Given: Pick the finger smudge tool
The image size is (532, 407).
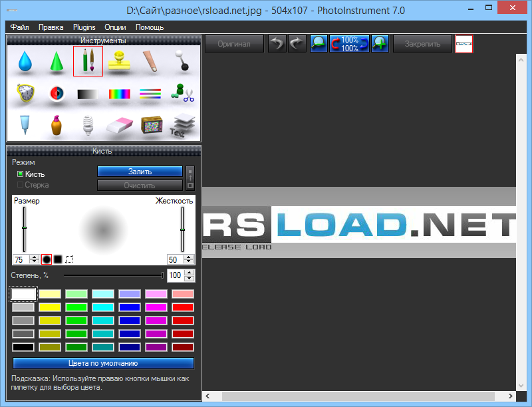Looking at the screenshot, I should (151, 61).
